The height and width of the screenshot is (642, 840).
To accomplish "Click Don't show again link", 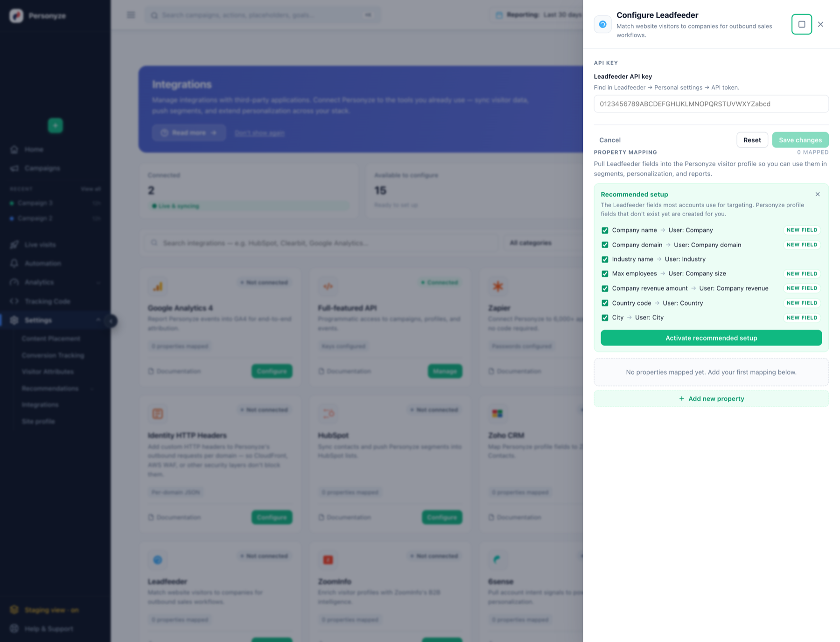I will click(259, 133).
